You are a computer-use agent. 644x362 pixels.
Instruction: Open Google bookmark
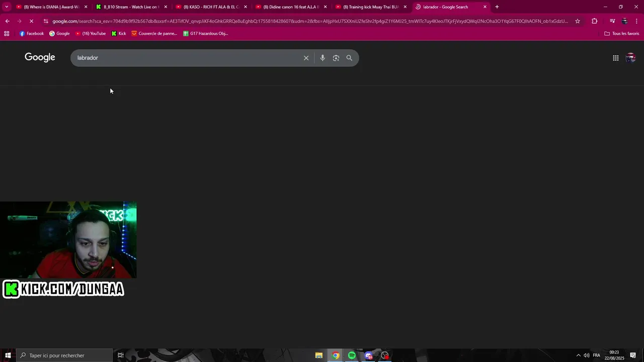(59, 33)
